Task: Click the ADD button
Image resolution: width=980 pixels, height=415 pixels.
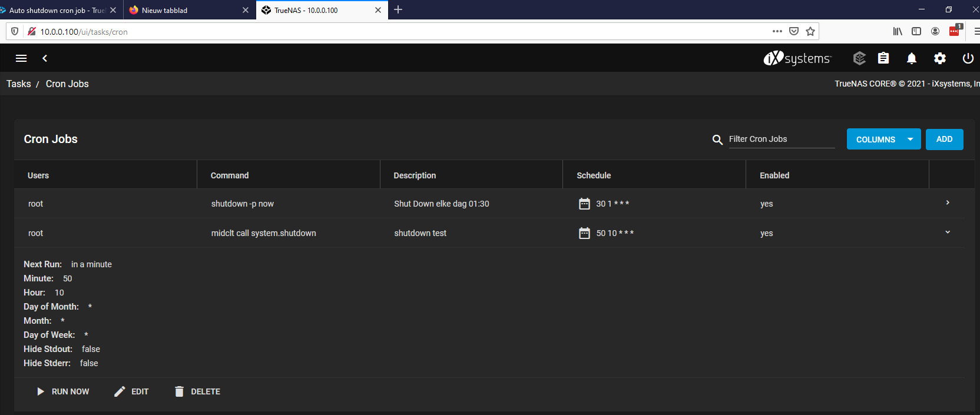Action: pyautogui.click(x=944, y=140)
